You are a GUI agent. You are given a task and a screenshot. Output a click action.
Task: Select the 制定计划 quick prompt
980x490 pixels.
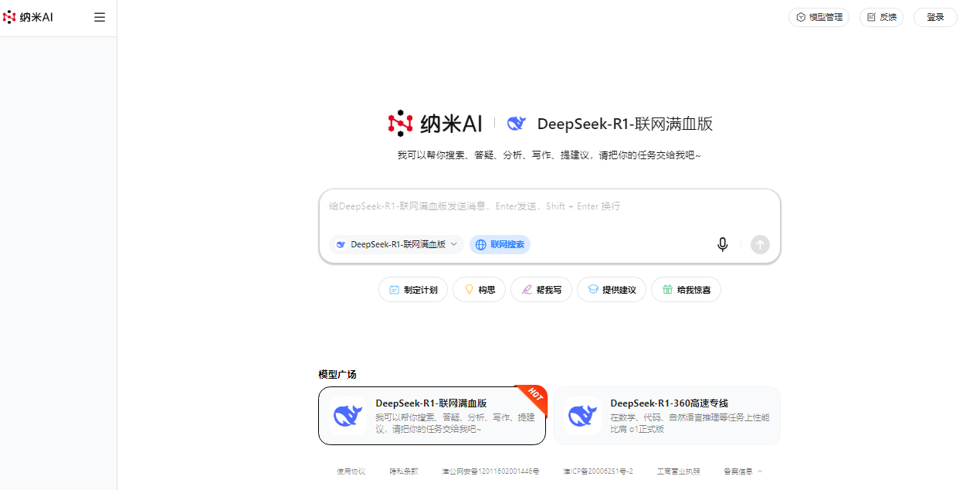point(413,290)
